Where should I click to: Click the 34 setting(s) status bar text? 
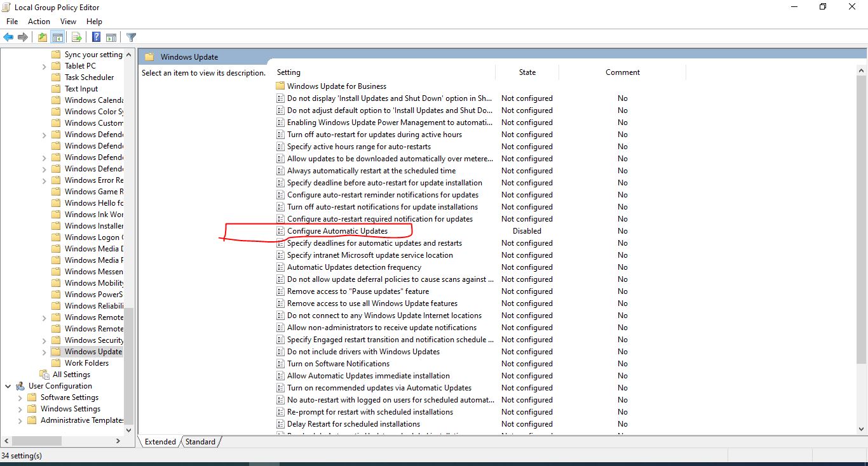[22, 456]
